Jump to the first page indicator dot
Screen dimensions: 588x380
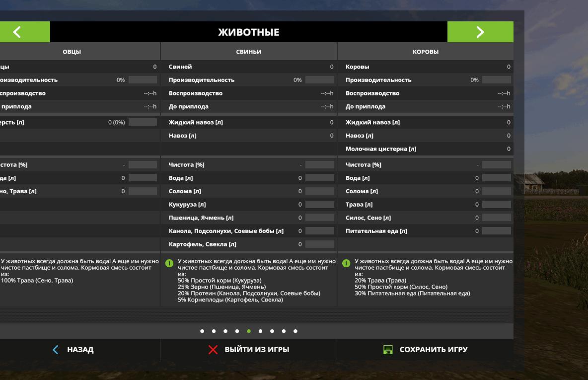(x=201, y=331)
